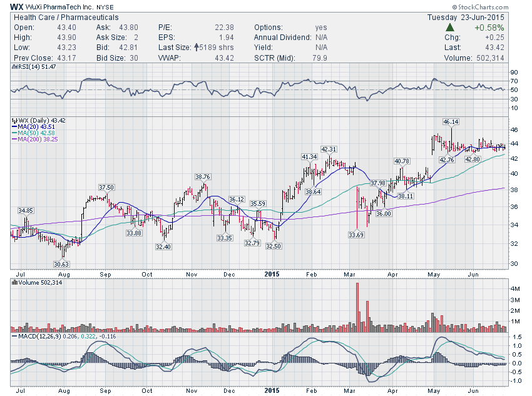Click the RSI(14) panel legend icon

point(14,67)
